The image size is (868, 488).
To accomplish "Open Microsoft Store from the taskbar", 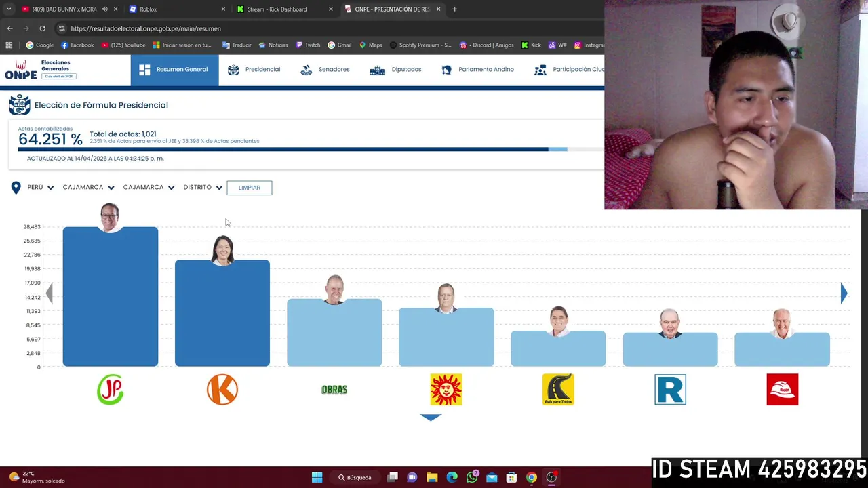I will pos(511,477).
